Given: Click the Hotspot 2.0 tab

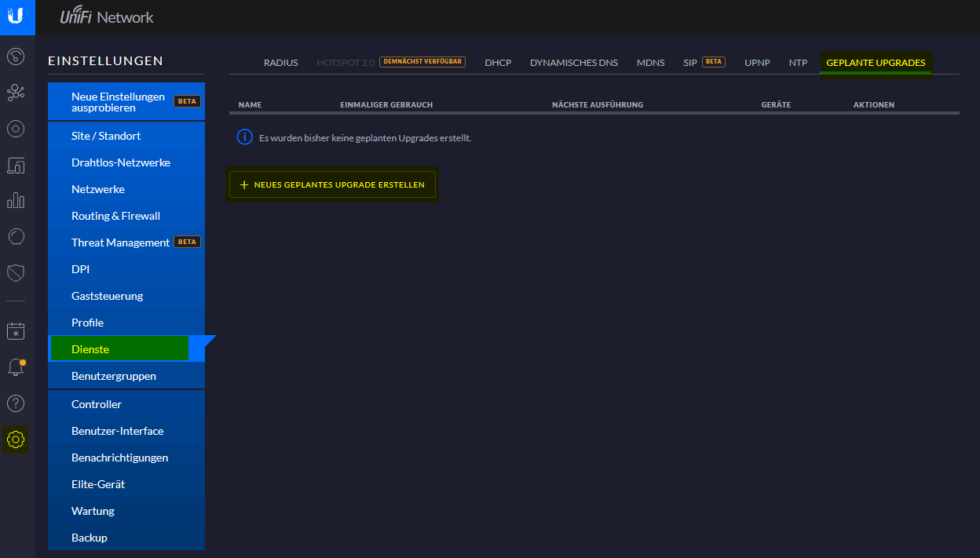Looking at the screenshot, I should coord(346,63).
